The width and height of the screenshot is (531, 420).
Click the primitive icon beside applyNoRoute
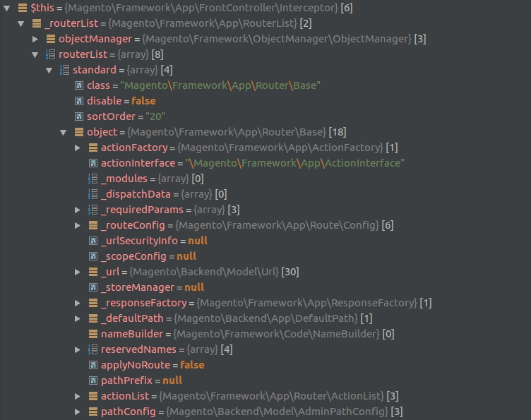click(93, 365)
